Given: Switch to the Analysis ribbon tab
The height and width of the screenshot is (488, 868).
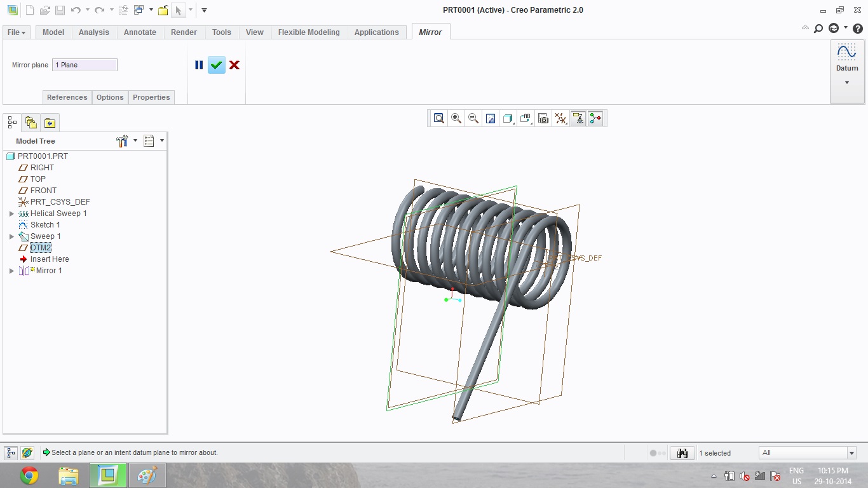Looking at the screenshot, I should coord(93,32).
